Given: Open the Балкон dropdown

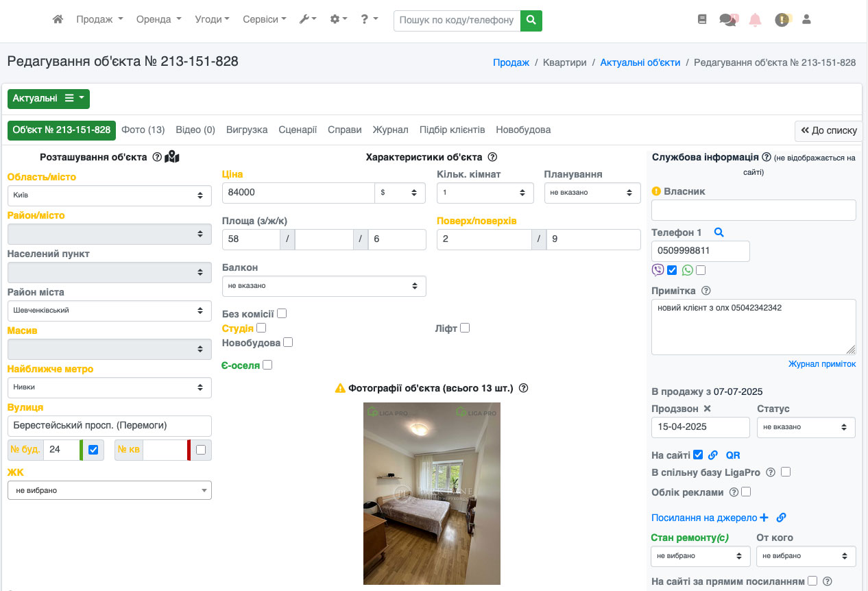Looking at the screenshot, I should coord(324,286).
